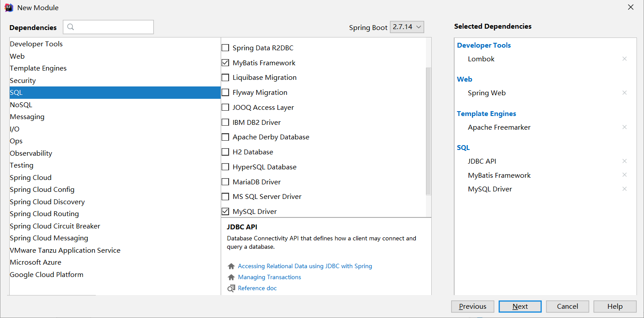Select Messaging category
Viewport: 644px width, 318px height.
(115, 117)
